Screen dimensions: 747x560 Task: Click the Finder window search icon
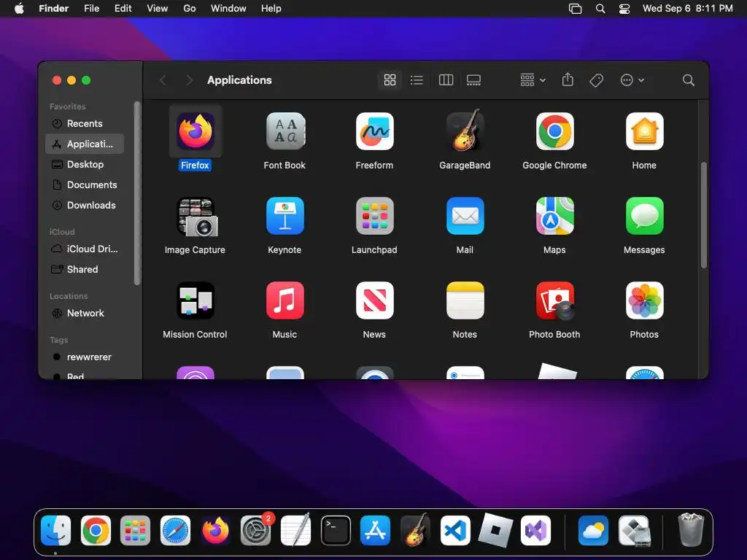pyautogui.click(x=688, y=80)
